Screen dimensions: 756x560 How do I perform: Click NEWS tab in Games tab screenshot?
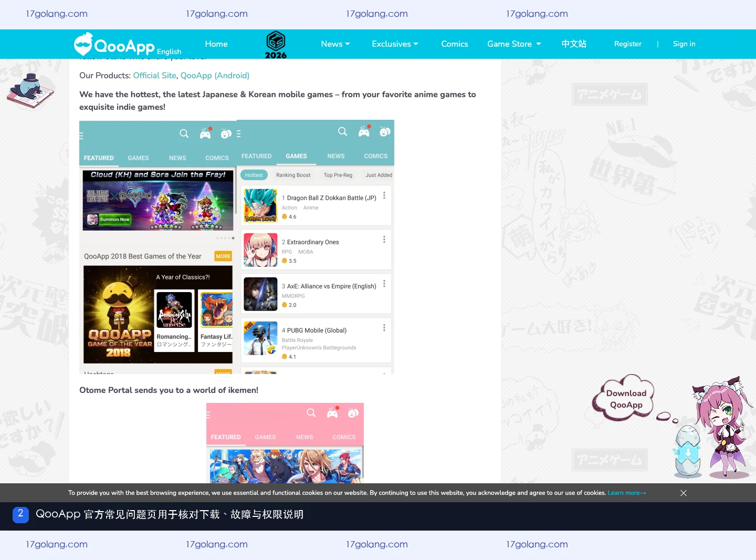[336, 157]
